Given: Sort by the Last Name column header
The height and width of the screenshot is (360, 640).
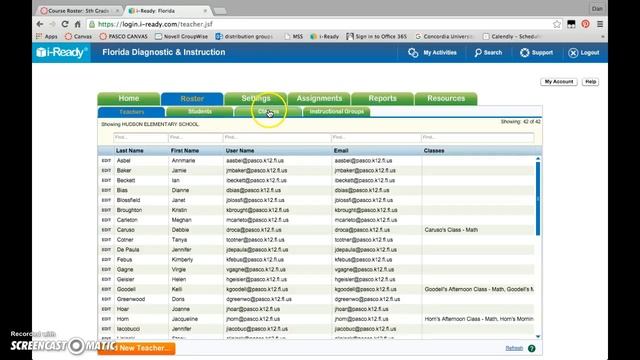Looking at the screenshot, I should (129, 151).
